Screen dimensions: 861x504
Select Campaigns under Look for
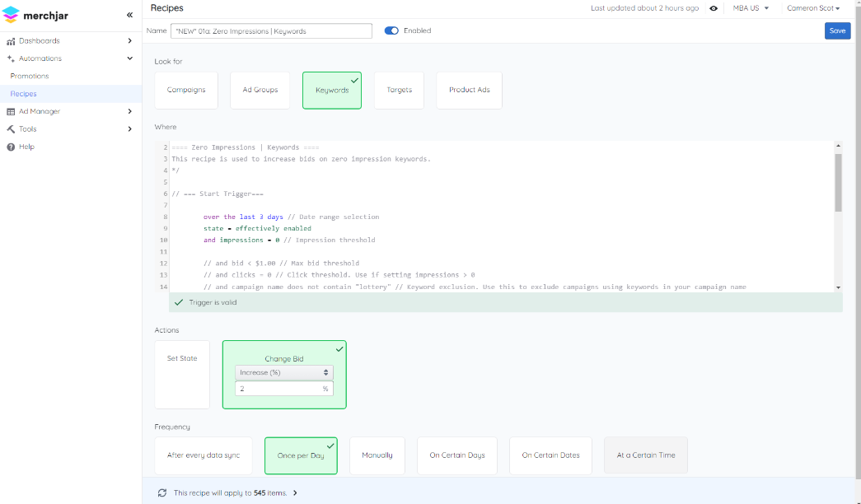[186, 90]
